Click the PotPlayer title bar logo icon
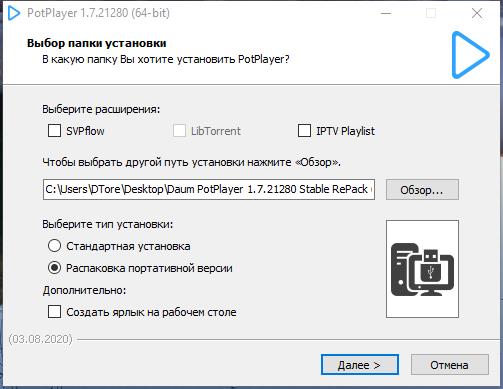 14,13
